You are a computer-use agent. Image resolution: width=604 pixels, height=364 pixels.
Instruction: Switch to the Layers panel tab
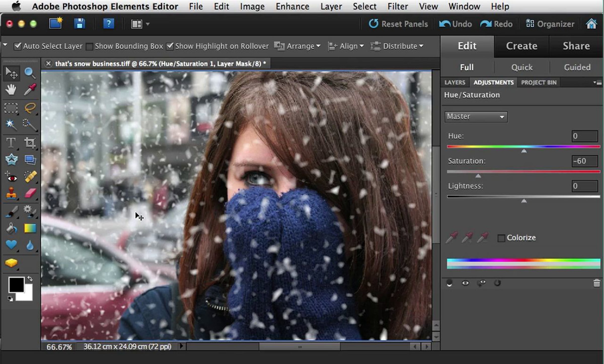pos(455,82)
